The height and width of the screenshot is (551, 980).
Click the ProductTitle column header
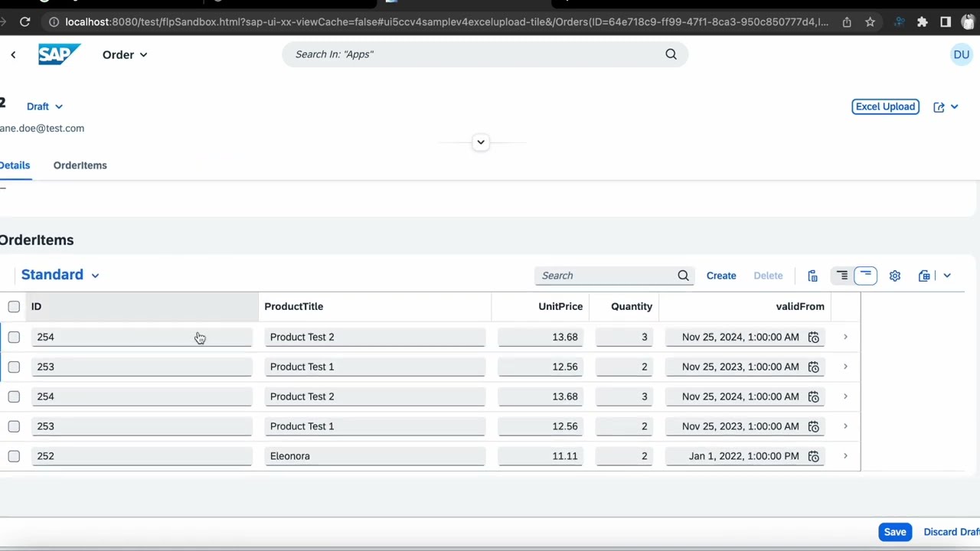coord(374,307)
